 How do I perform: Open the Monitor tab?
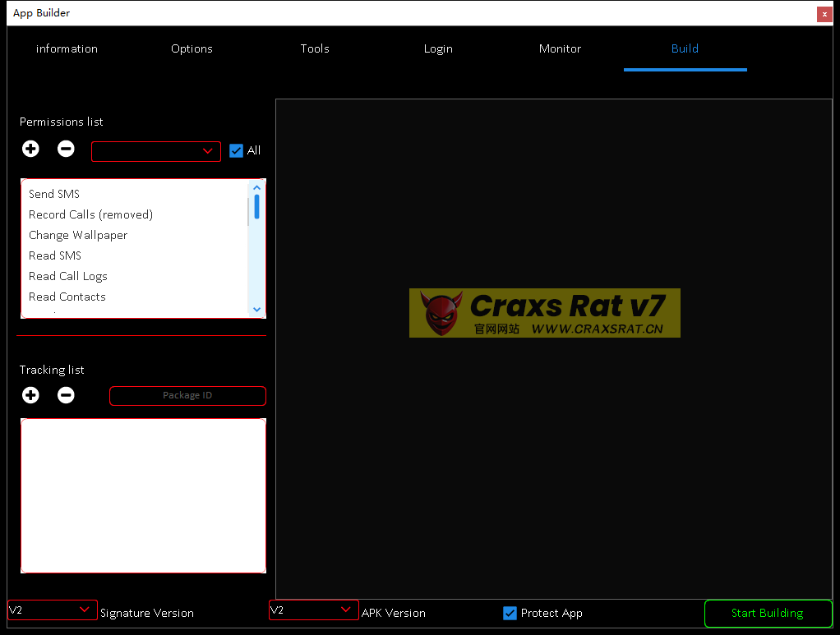coord(560,48)
